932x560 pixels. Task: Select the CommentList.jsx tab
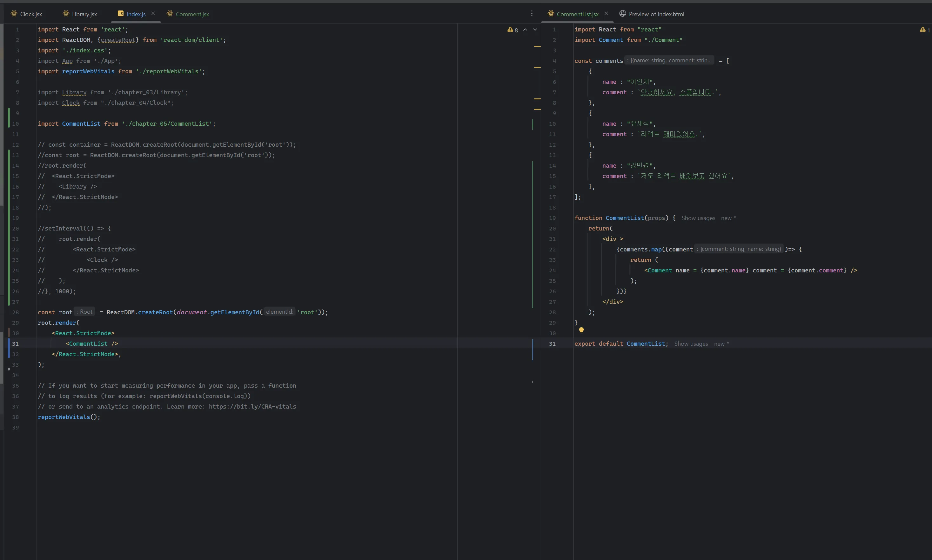click(578, 14)
